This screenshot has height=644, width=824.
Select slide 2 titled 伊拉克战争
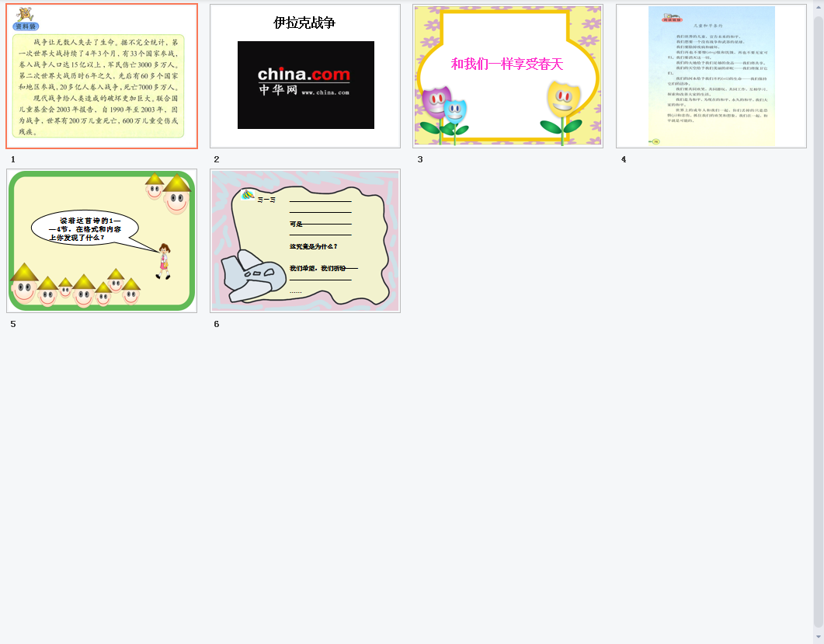(x=304, y=76)
